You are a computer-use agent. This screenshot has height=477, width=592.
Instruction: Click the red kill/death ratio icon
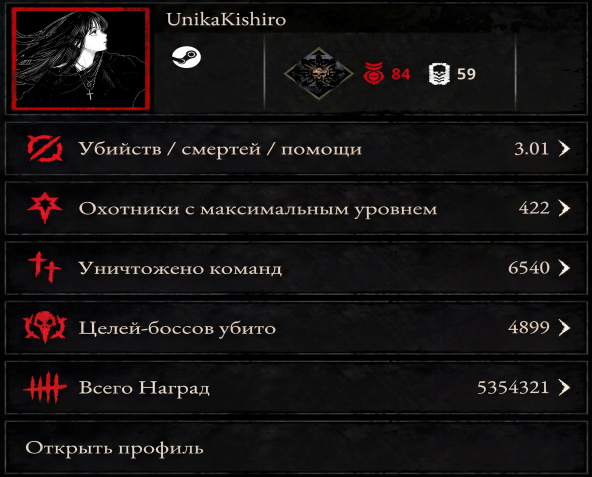click(x=45, y=148)
